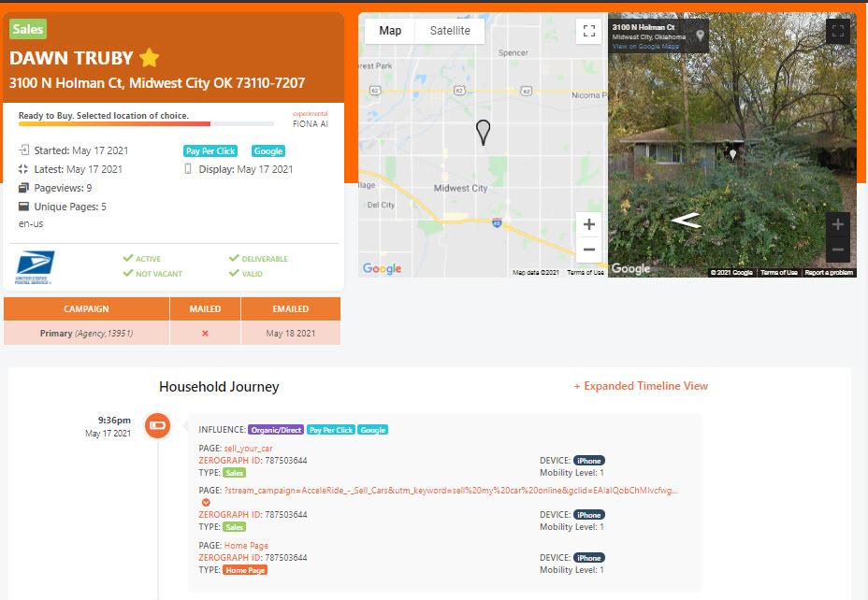Click the NOT VACANT green checkmark
This screenshot has height=600, width=868.
click(x=128, y=273)
